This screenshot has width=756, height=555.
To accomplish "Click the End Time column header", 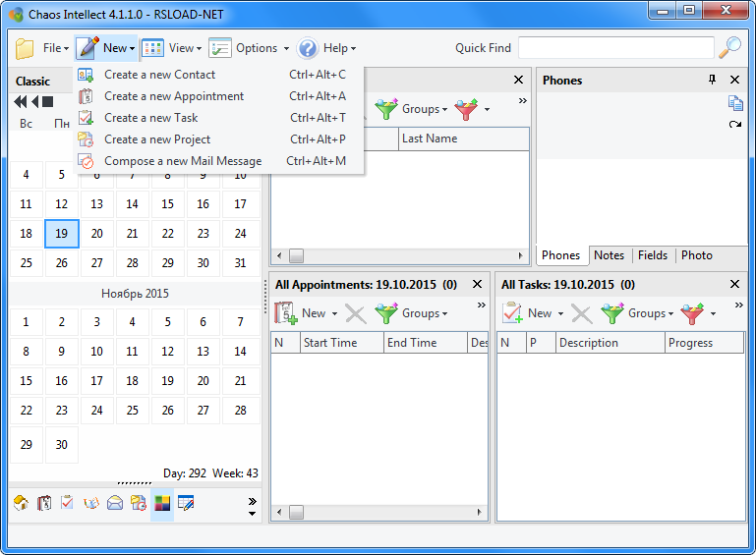I will [x=426, y=343].
